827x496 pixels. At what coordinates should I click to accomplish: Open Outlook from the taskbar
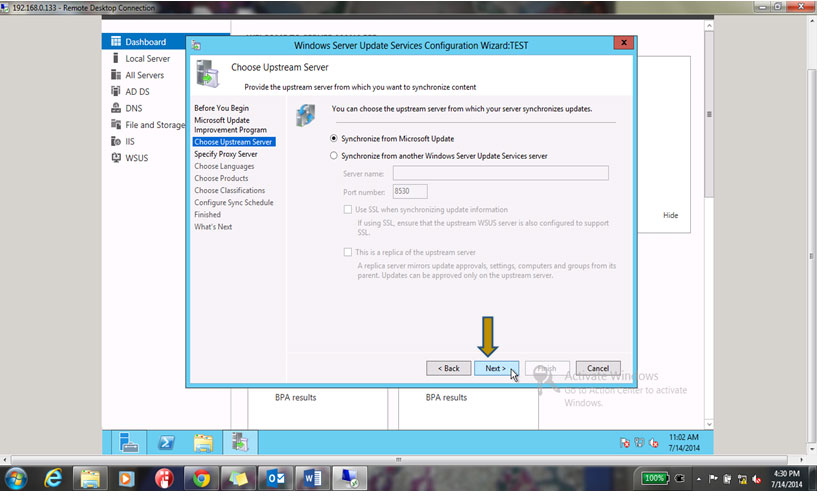click(x=275, y=479)
